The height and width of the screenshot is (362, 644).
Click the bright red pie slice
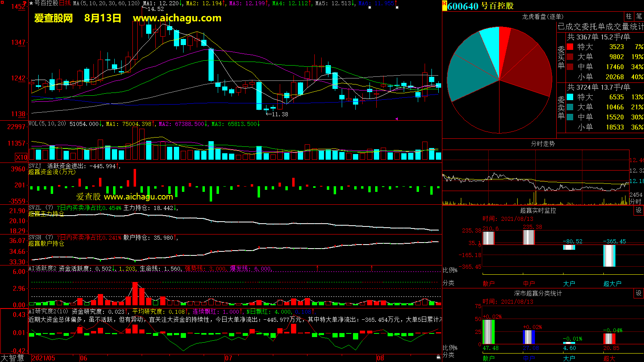503,44
